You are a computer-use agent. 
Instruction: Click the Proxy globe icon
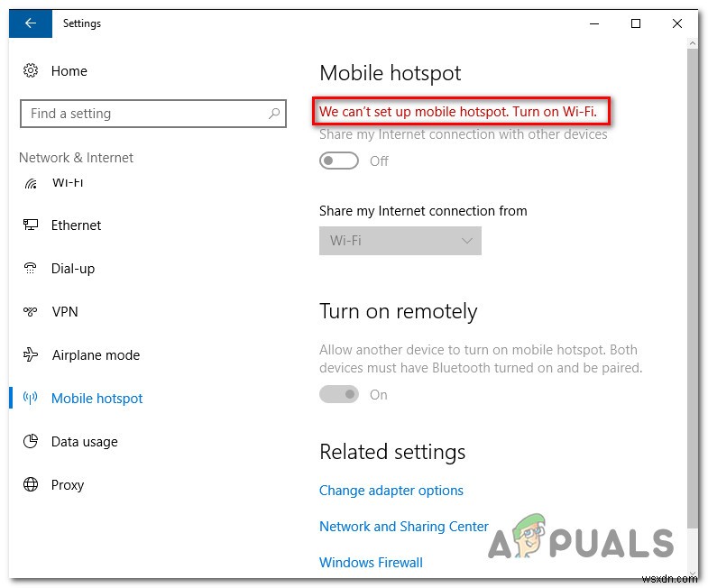[31, 484]
